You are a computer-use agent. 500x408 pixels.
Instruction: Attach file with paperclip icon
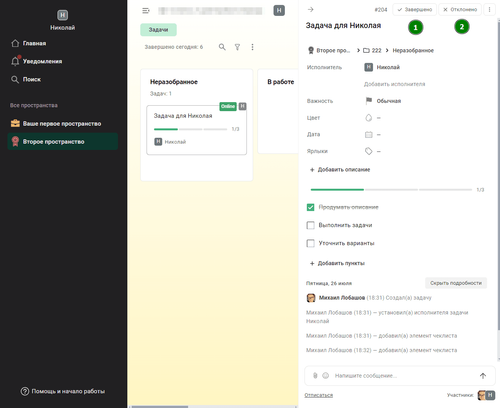pos(315,376)
